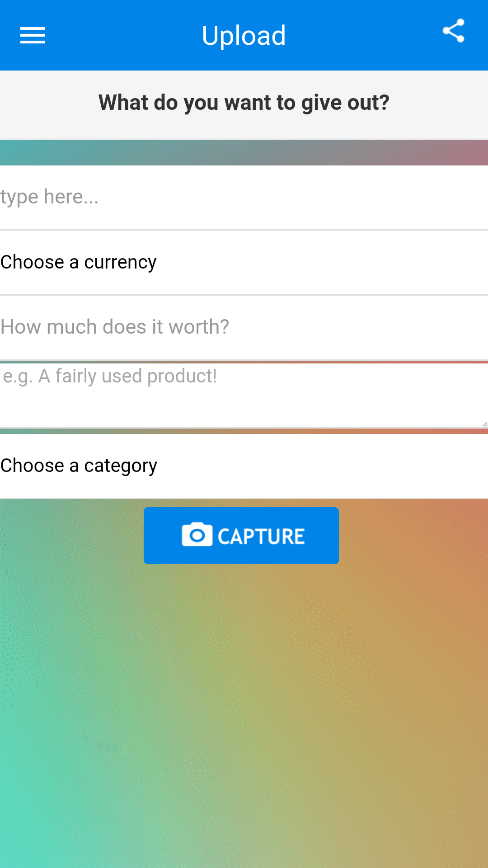
Task: Click the gradient strip below the heading
Action: [x=244, y=153]
